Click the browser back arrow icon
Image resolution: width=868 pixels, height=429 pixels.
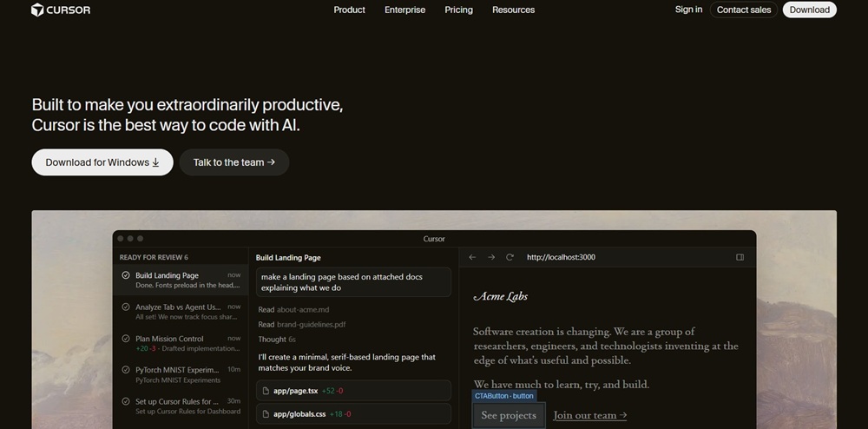coord(472,257)
